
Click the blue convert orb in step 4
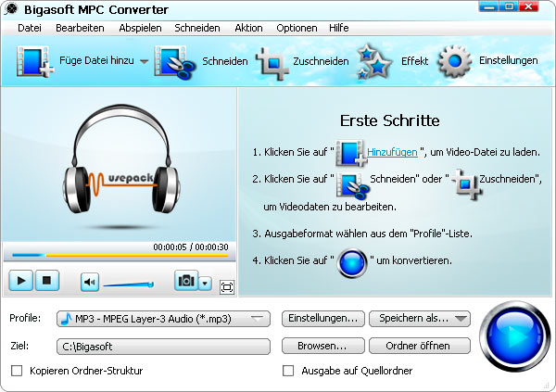[352, 263]
